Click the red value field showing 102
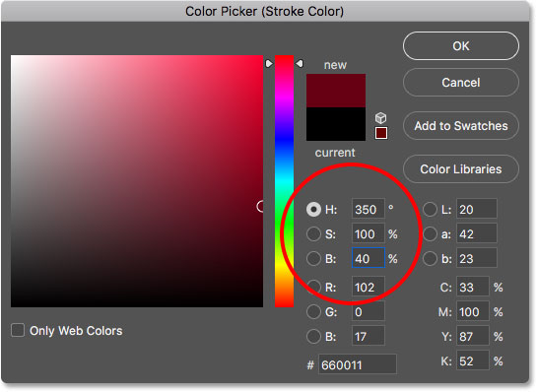Screen dimensions: 537x392 click(x=369, y=287)
